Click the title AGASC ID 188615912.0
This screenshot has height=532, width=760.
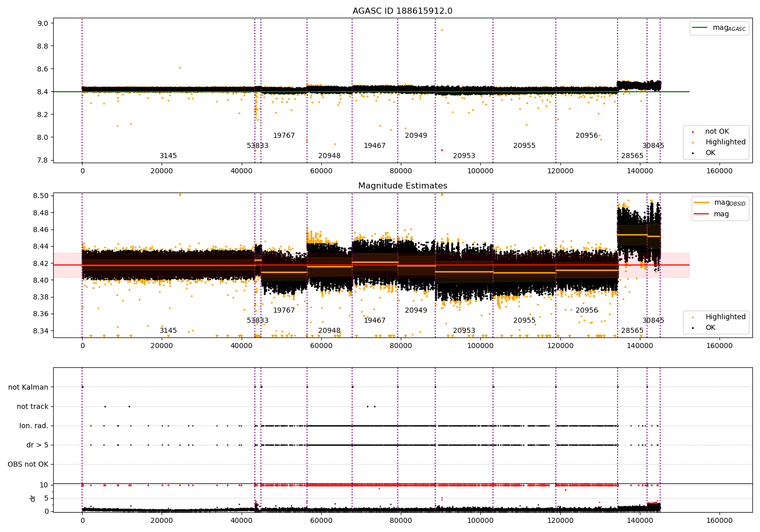[402, 11]
